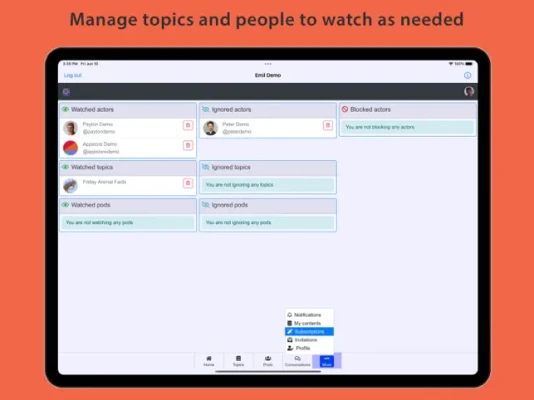Collapse the More menu button
Viewport: 534px width, 400px height.
tap(327, 361)
